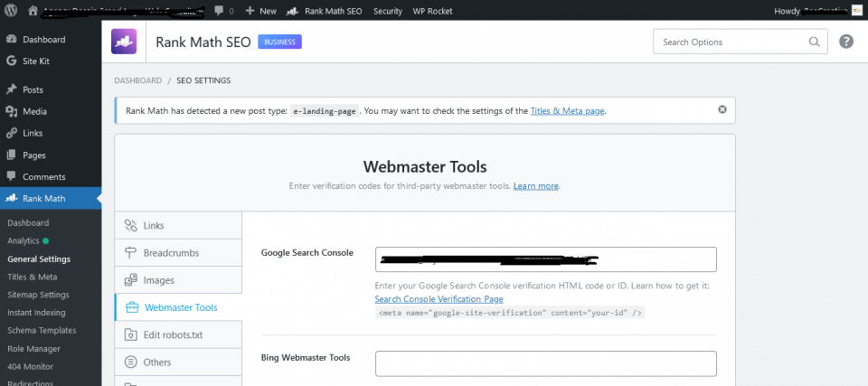Open Site Kit in the sidebar
This screenshot has height=386, width=868.
51,61
